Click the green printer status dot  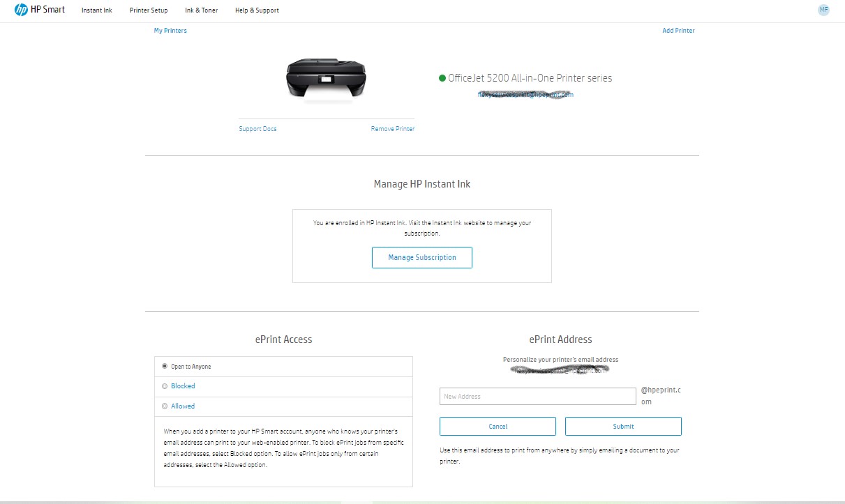coord(442,78)
